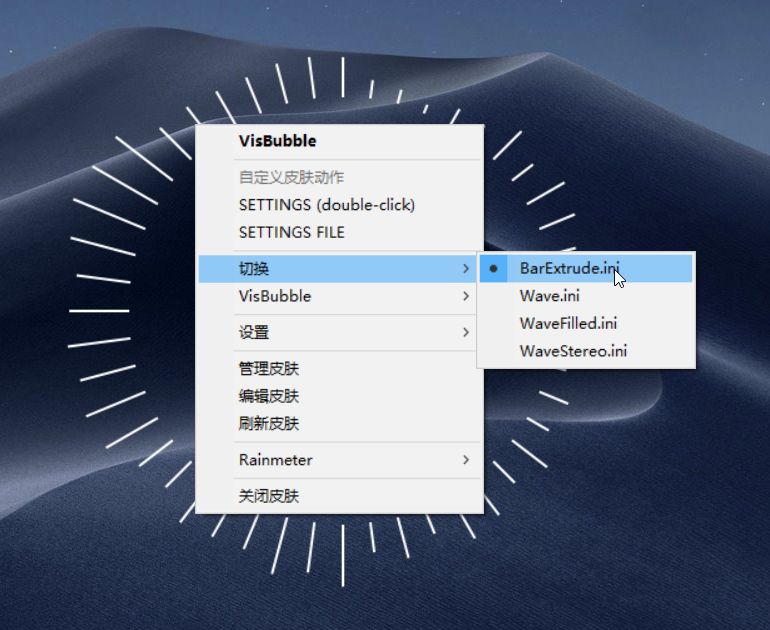Choose 编辑皮肤 from the context menu
770x630 pixels.
click(339, 396)
